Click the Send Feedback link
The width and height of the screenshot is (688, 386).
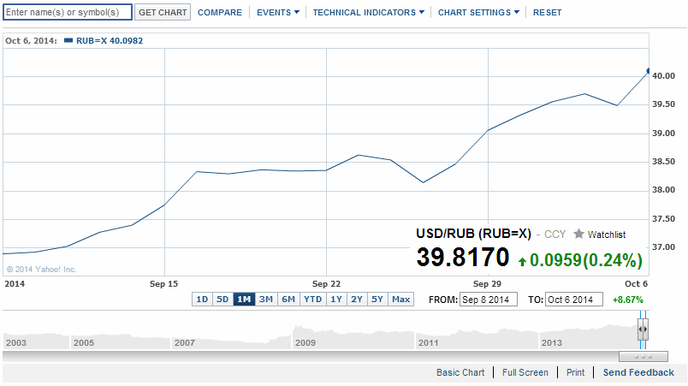tap(638, 372)
